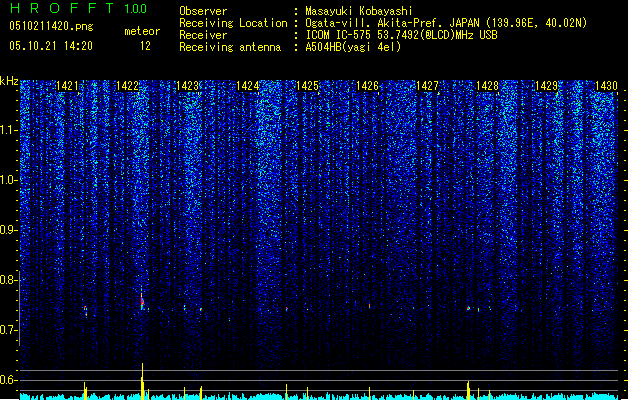Click the 1423 time marker
Viewport: 629px width, 400px height.
coord(187,86)
